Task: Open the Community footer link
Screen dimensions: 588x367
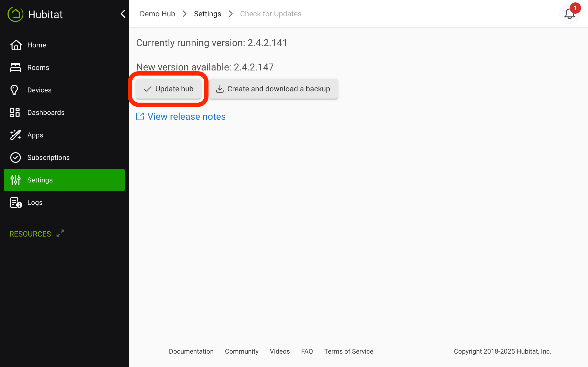Action: tap(242, 351)
